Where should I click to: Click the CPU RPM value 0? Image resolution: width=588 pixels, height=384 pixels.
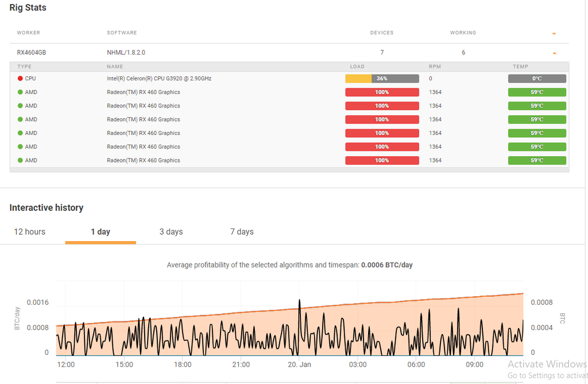[x=431, y=79]
